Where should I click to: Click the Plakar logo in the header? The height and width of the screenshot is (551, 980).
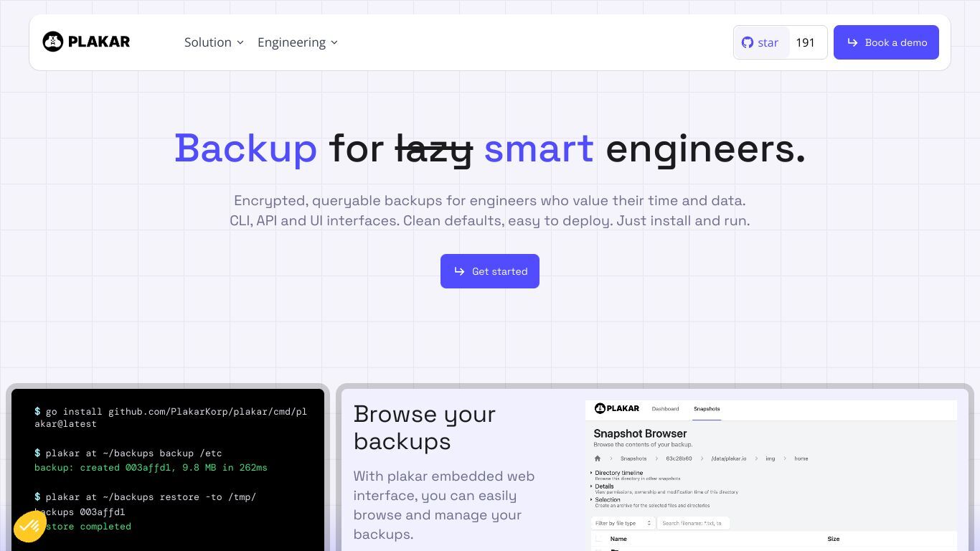point(86,42)
